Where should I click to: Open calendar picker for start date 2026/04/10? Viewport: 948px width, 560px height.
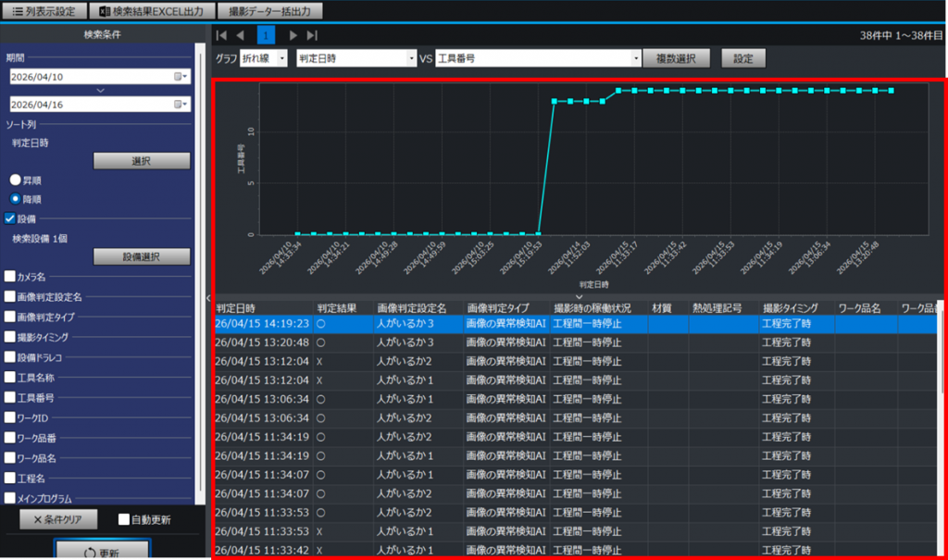click(x=181, y=77)
